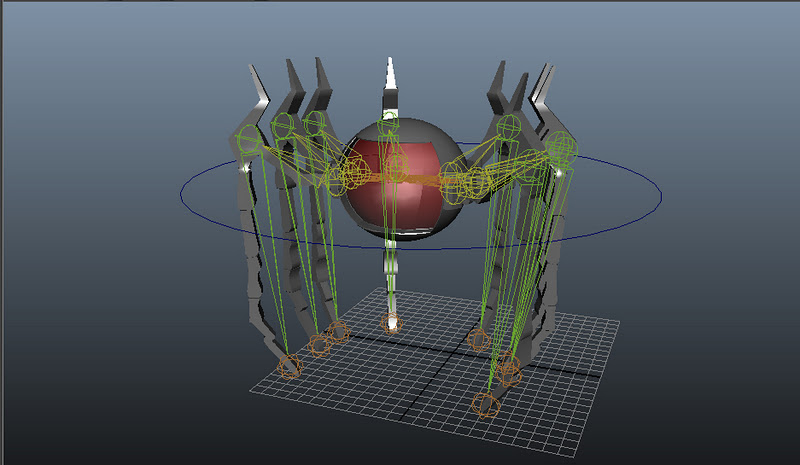Select the green knee joint on the leftmost leg

click(249, 138)
